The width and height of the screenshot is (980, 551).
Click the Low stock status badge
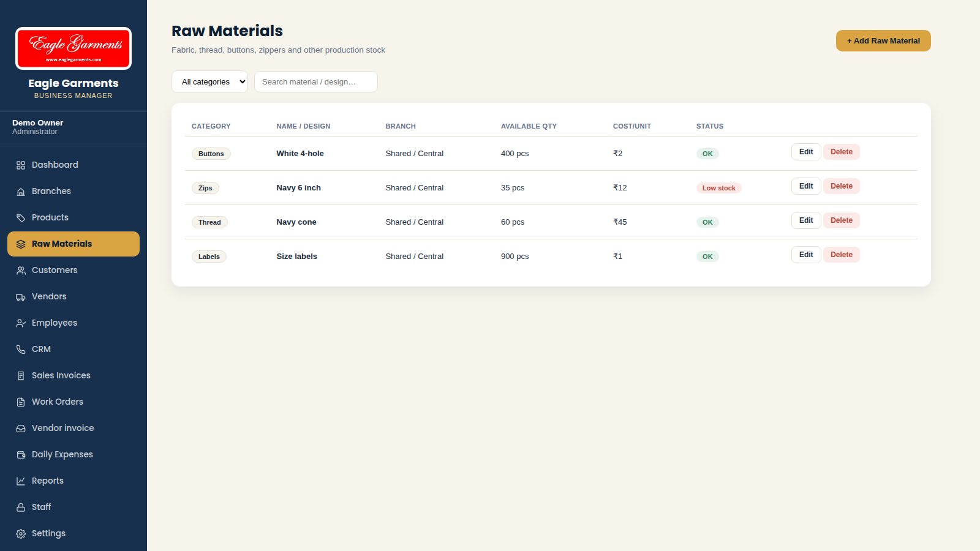click(719, 188)
